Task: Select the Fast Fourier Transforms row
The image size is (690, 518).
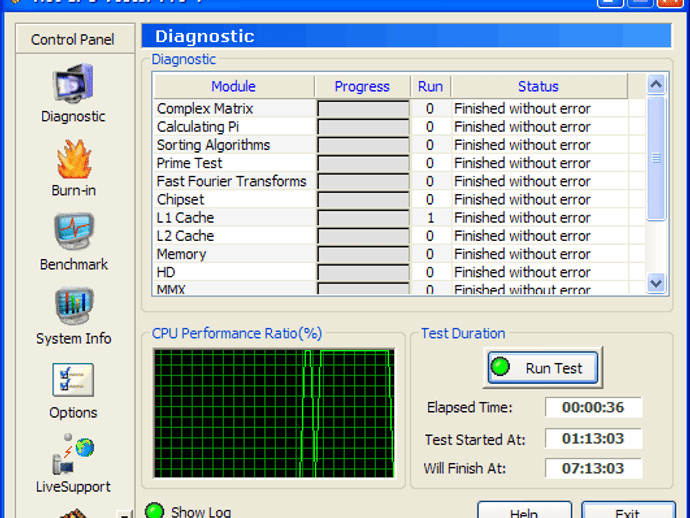Action: 399,181
